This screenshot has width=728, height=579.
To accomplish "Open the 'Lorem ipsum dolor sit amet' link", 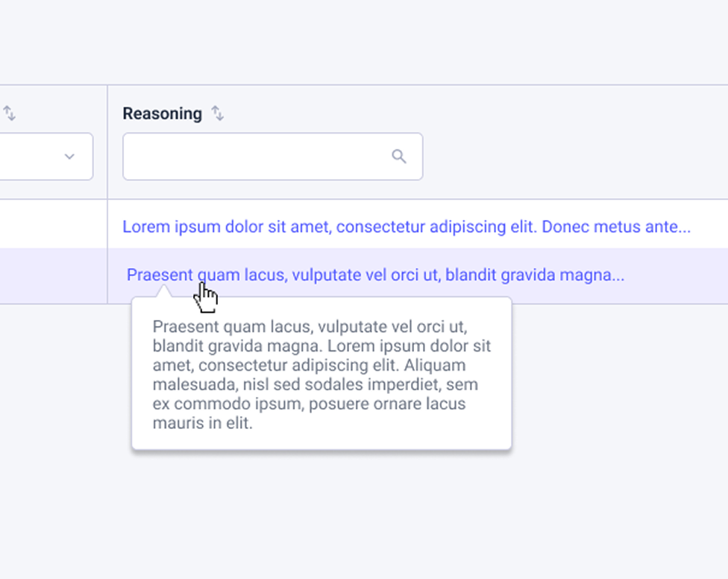I will 225,227.
